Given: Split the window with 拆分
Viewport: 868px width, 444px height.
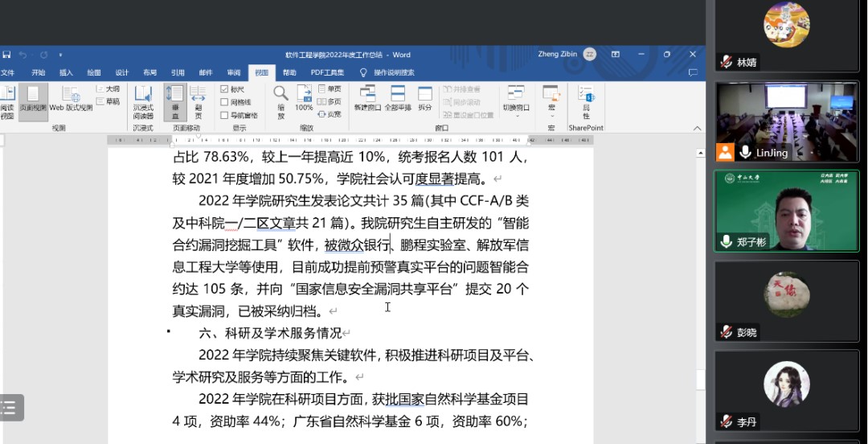Looking at the screenshot, I should click(x=425, y=98).
